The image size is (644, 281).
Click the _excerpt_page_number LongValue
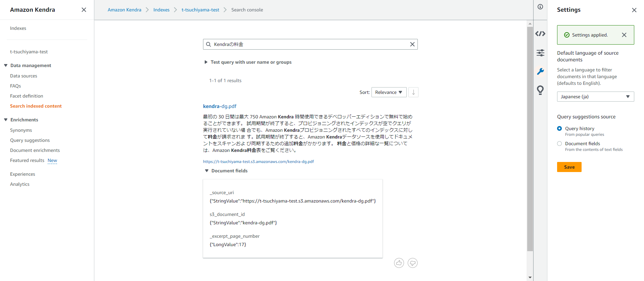(x=228, y=244)
